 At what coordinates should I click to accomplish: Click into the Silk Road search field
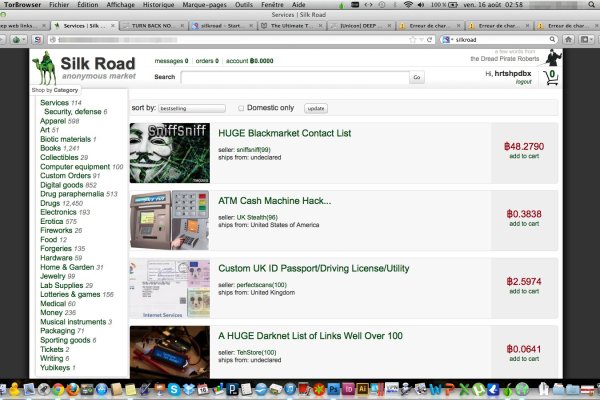point(295,77)
